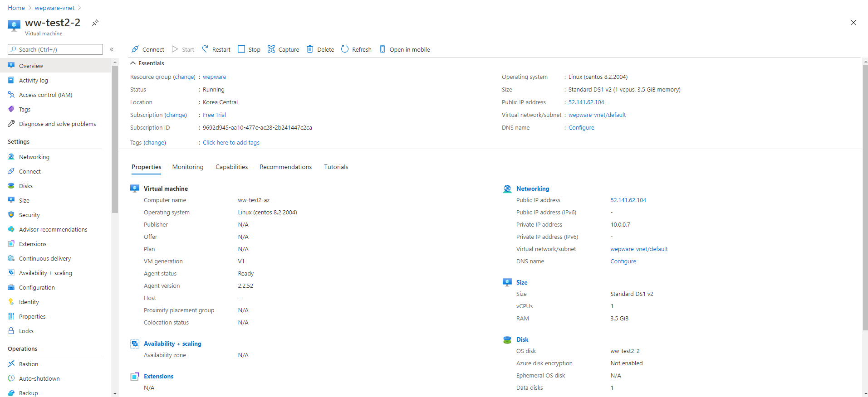Click the disabled Start button

point(183,49)
